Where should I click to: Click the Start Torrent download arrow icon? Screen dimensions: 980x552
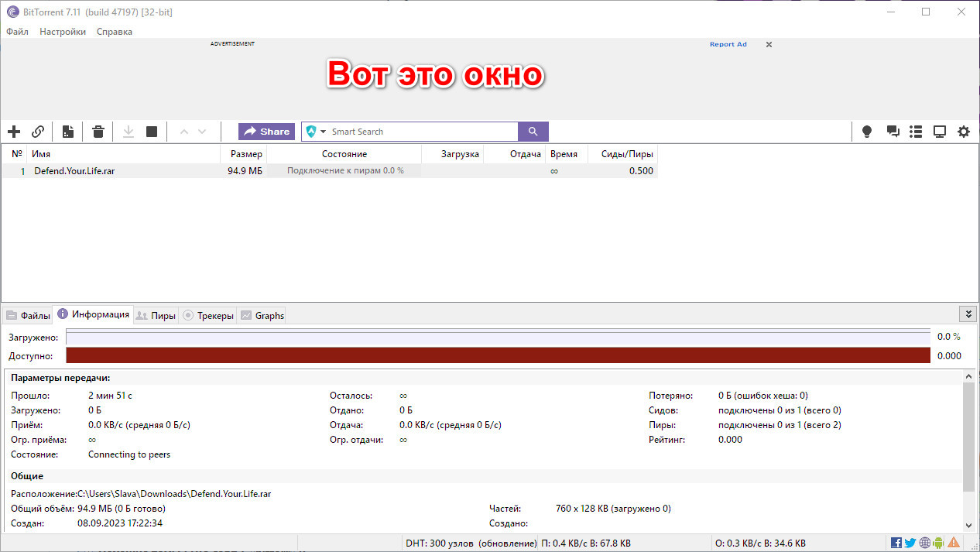[128, 132]
